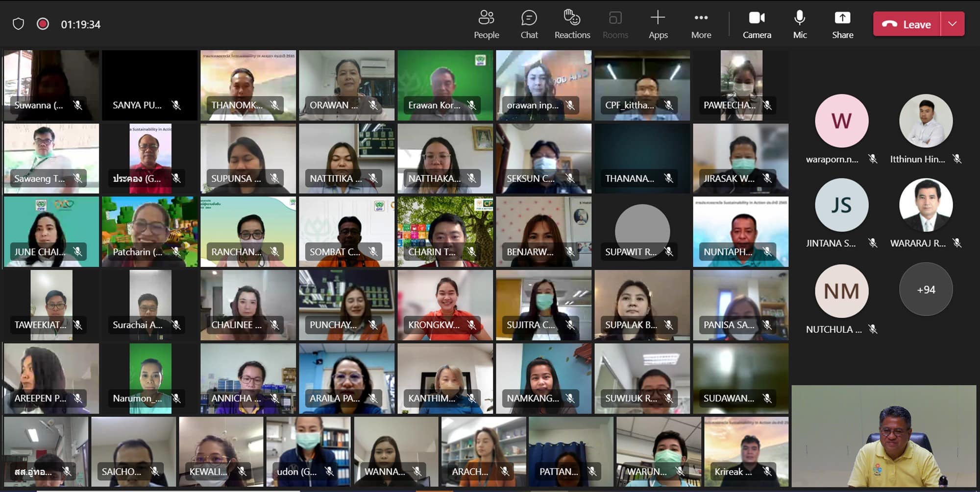Open the meeting Chat

tap(529, 24)
